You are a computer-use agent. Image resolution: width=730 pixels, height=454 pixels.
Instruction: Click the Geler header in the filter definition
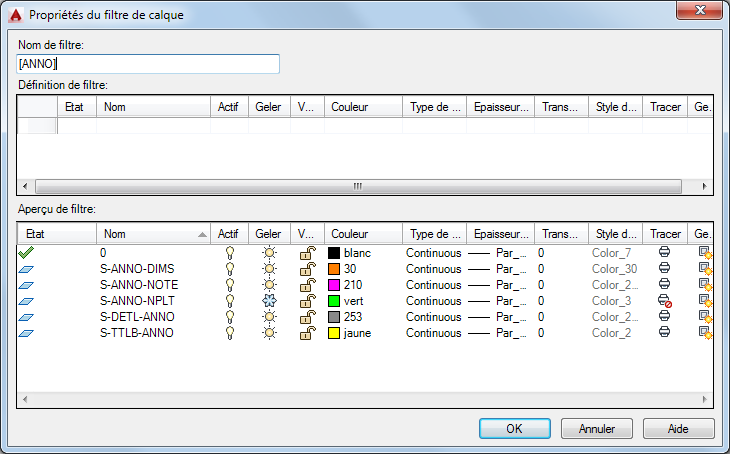pyautogui.click(x=269, y=107)
